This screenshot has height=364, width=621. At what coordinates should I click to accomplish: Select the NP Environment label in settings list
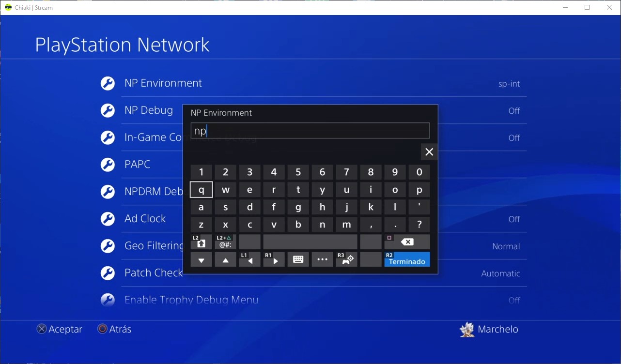(163, 83)
